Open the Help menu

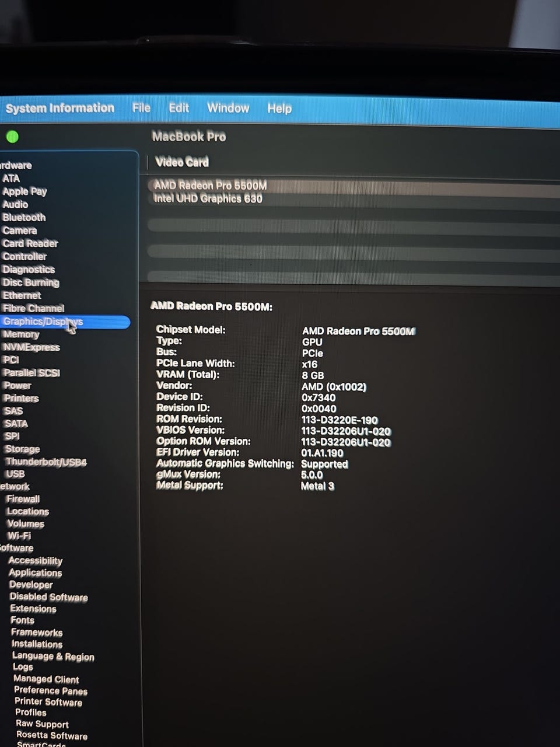point(279,109)
